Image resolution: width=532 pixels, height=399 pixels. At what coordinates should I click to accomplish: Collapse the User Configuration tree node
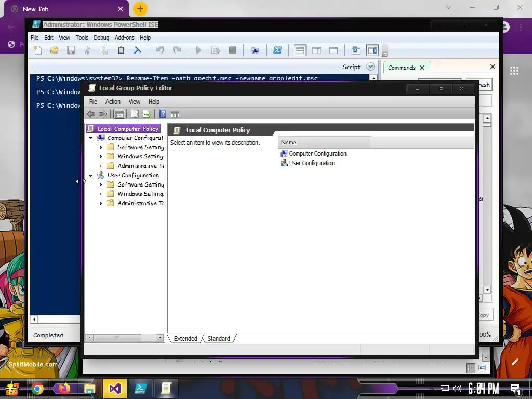[x=90, y=176]
